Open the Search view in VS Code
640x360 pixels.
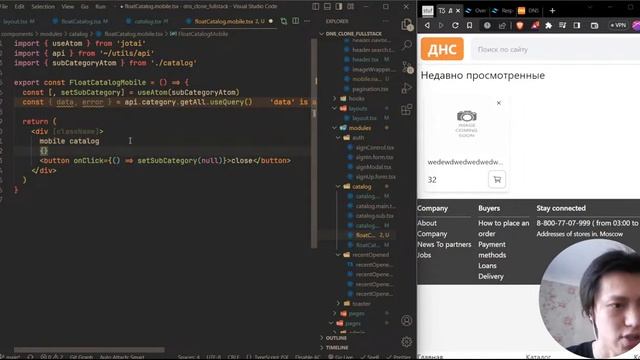click(x=407, y=45)
